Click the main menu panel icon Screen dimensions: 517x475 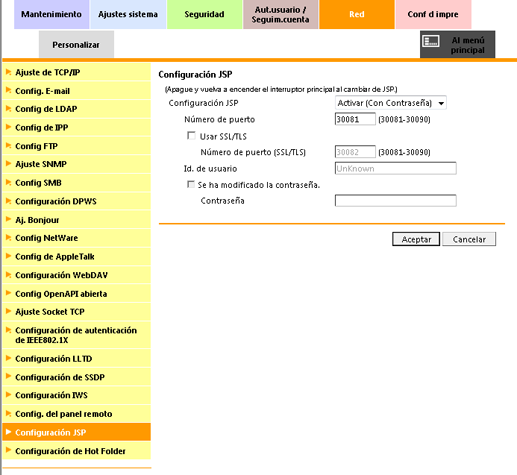click(431, 41)
